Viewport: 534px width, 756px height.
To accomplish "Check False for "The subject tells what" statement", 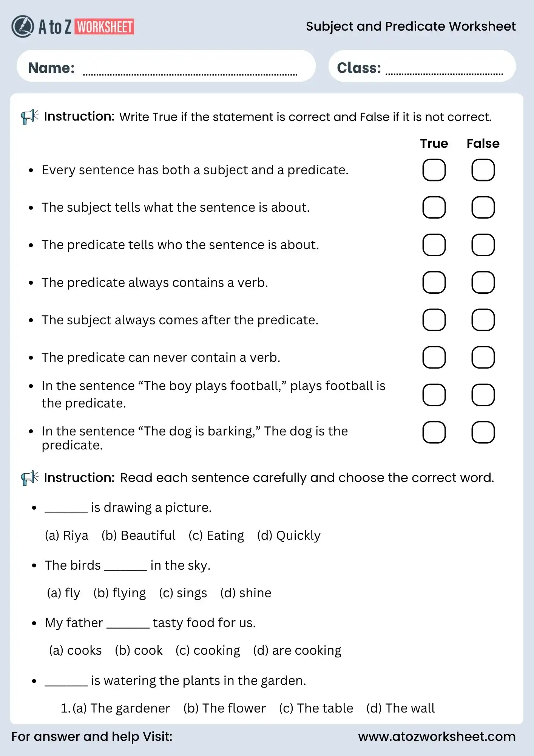I will (483, 208).
